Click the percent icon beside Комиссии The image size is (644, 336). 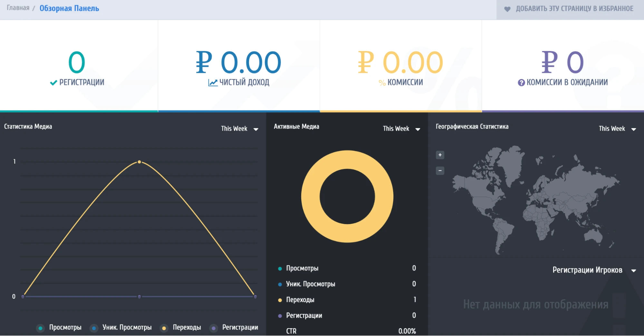(382, 83)
